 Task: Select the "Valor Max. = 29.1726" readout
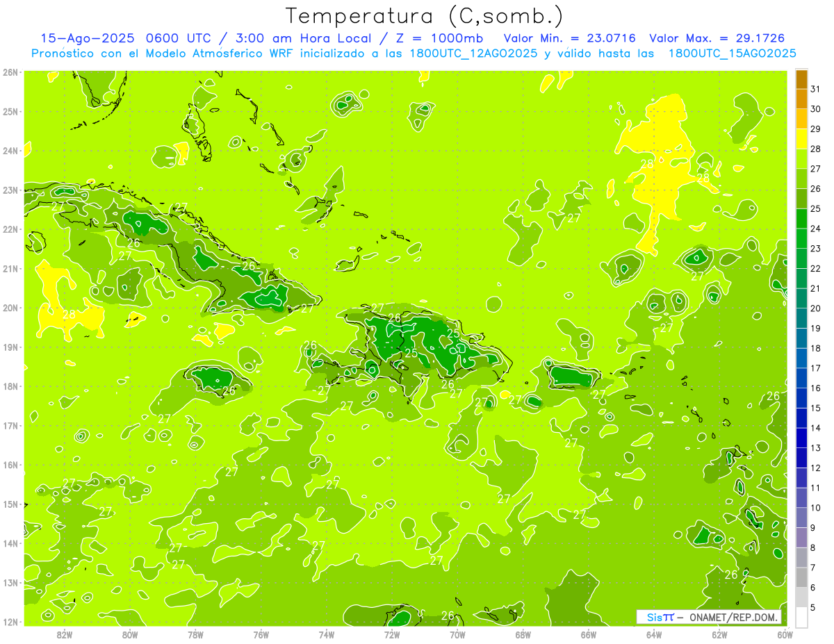[x=717, y=38]
